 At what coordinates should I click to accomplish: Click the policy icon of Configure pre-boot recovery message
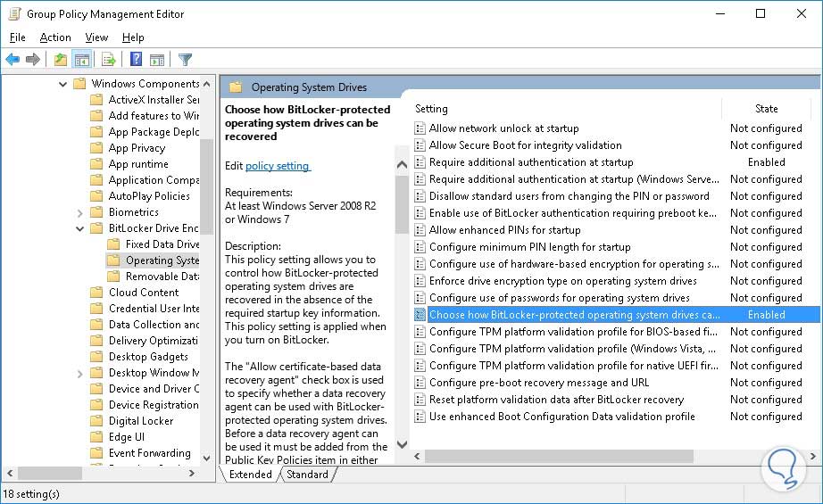(x=420, y=383)
